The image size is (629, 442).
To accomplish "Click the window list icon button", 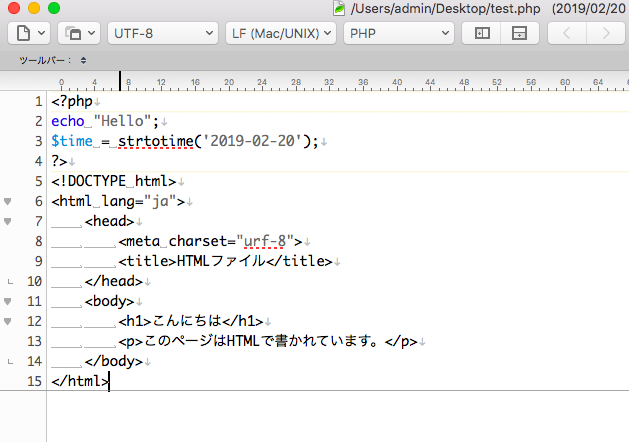I will [x=79, y=33].
